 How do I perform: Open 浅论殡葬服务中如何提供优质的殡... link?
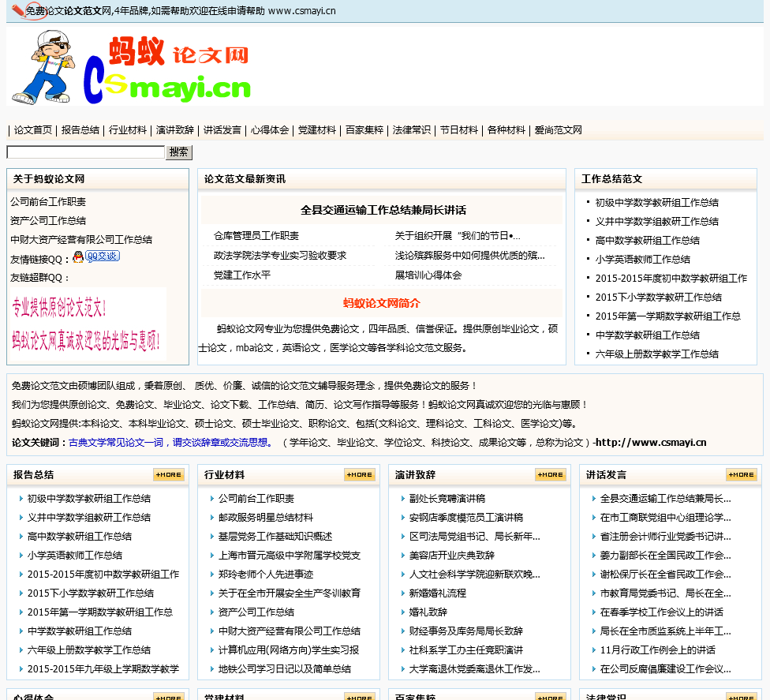(x=470, y=256)
